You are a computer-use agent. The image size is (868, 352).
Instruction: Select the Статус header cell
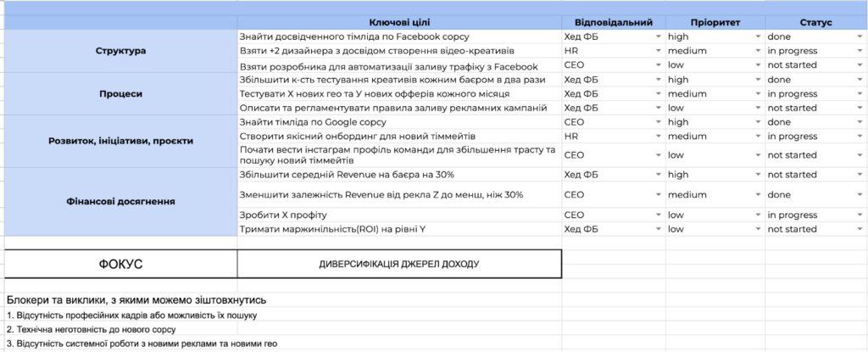tap(815, 21)
